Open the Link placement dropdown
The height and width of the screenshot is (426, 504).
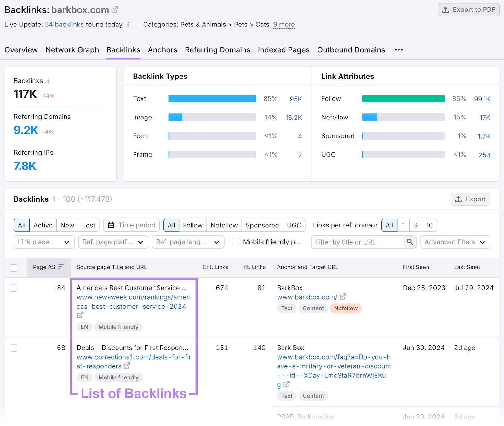pyautogui.click(x=43, y=242)
